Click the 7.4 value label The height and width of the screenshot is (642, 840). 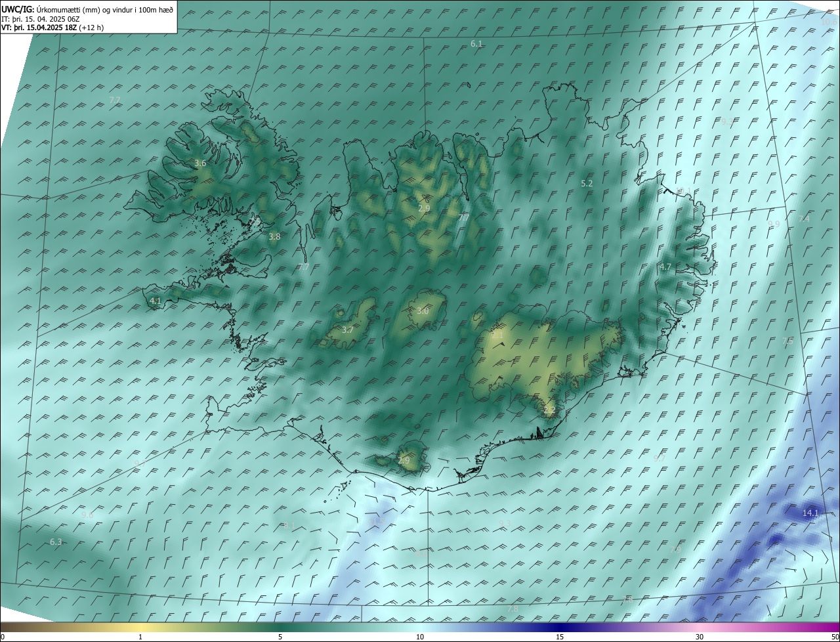(804, 219)
